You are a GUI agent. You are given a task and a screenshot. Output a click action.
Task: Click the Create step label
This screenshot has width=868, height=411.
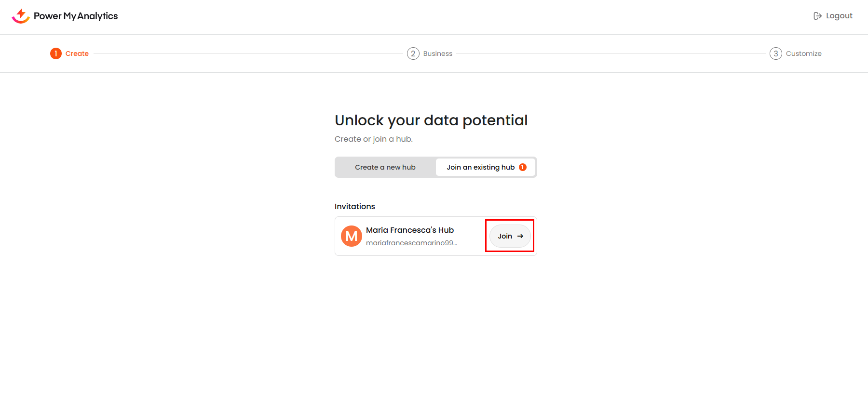(x=77, y=53)
